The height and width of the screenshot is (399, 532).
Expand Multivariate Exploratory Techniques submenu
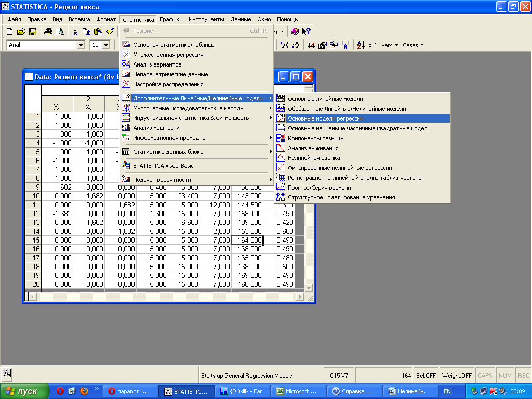pos(197,108)
